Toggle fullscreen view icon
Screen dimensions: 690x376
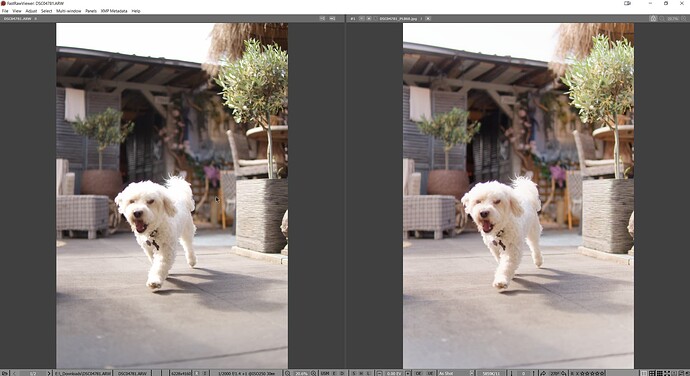[x=667, y=373]
